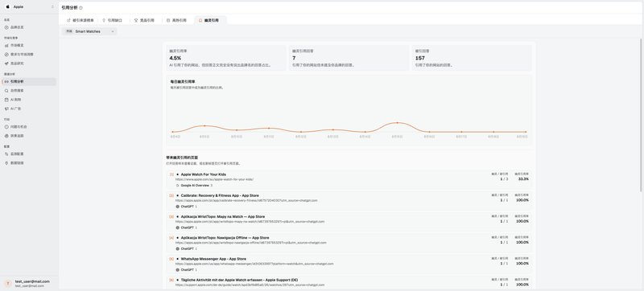Open the 数据链接 sidebar page

tap(28, 162)
